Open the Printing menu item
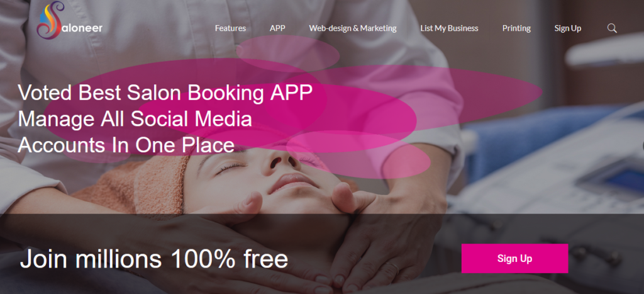 tap(516, 28)
